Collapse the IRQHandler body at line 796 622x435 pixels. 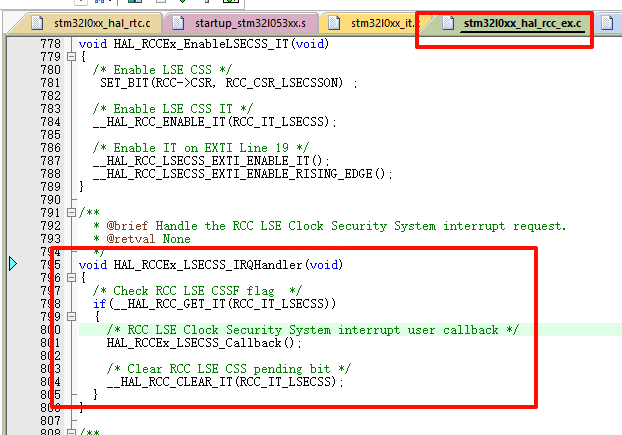[x=71, y=278]
